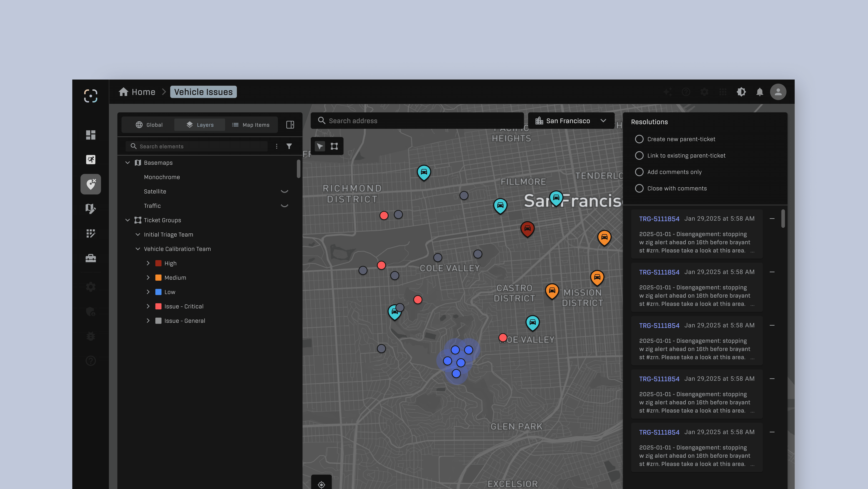Click the Search elements input field
This screenshot has height=489, width=868.
pyautogui.click(x=196, y=146)
